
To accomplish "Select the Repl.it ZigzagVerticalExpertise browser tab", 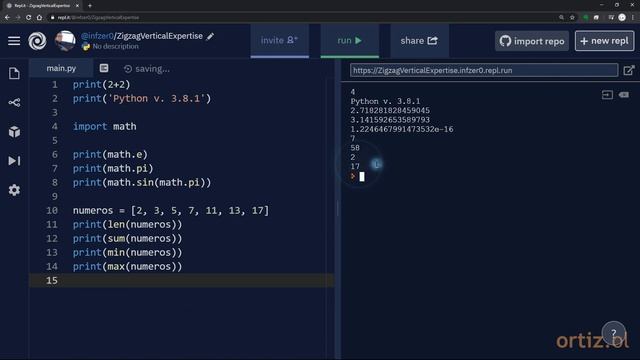I will tap(42, 6).
